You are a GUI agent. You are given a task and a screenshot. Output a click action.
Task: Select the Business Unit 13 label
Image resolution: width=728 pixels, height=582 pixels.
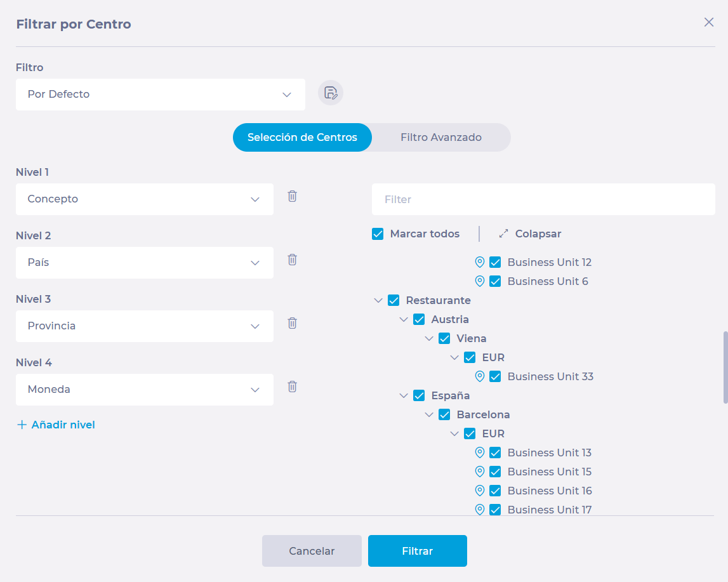549,453
